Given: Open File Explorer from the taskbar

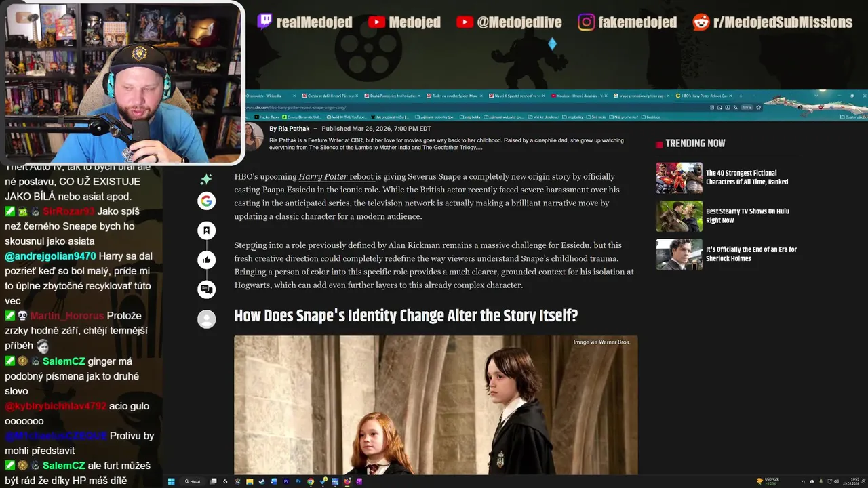Looking at the screenshot, I should (x=250, y=481).
